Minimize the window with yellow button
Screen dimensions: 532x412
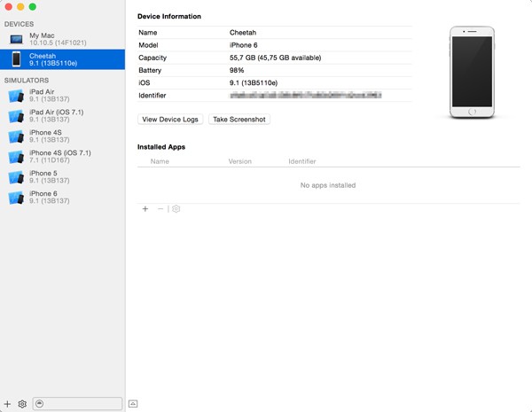(20, 7)
